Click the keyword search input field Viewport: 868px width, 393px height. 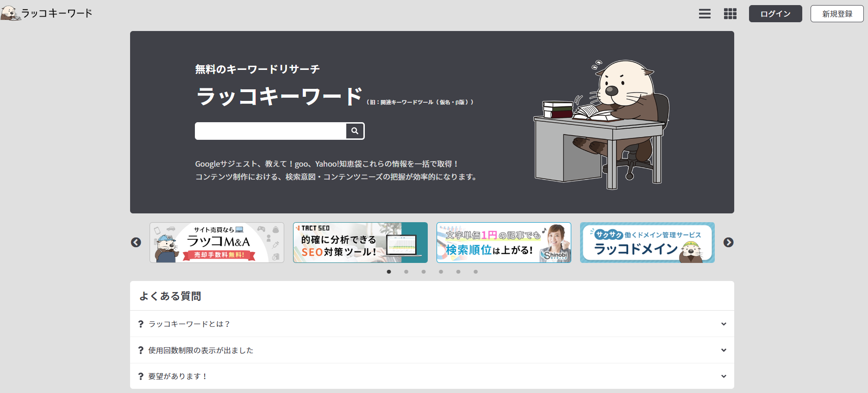point(270,131)
